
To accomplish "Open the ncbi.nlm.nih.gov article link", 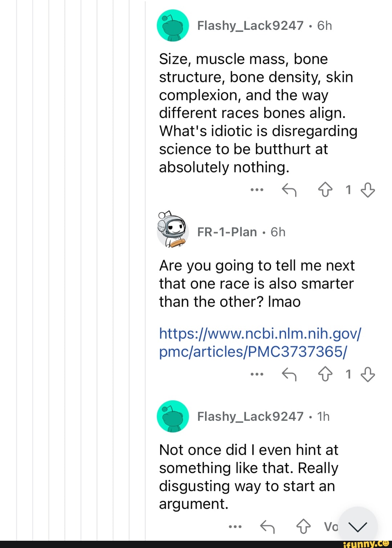I will coord(260,342).
